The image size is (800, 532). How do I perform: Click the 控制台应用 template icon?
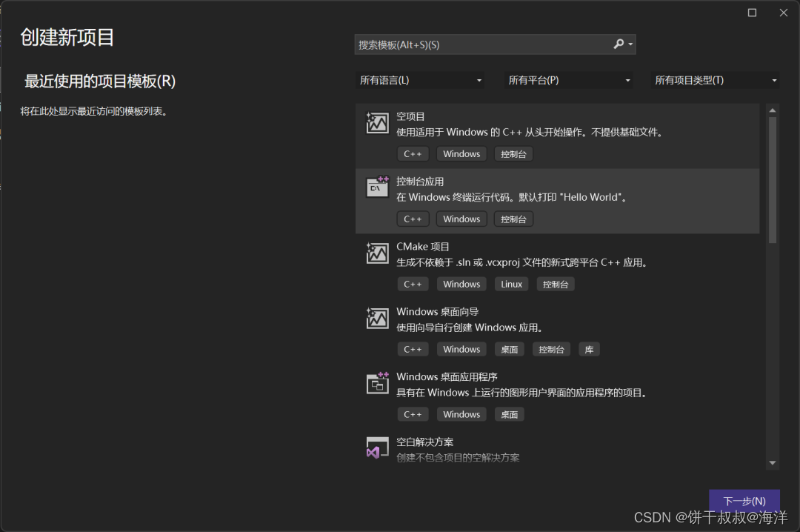(377, 188)
